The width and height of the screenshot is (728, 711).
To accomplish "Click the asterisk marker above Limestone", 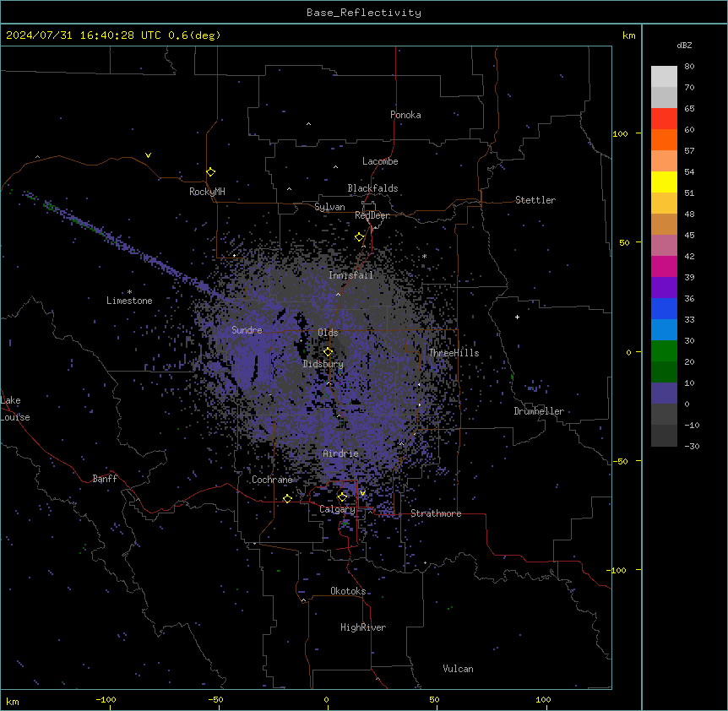I will [x=129, y=292].
